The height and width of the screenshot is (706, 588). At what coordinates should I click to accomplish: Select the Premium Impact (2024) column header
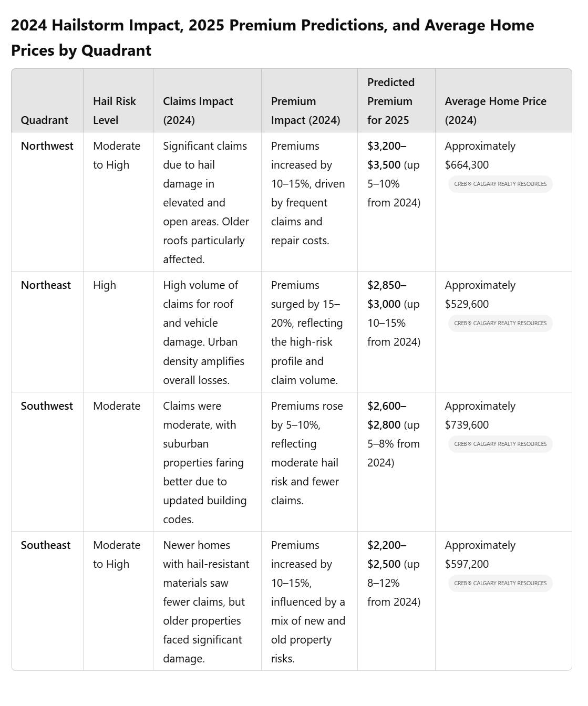pos(306,111)
